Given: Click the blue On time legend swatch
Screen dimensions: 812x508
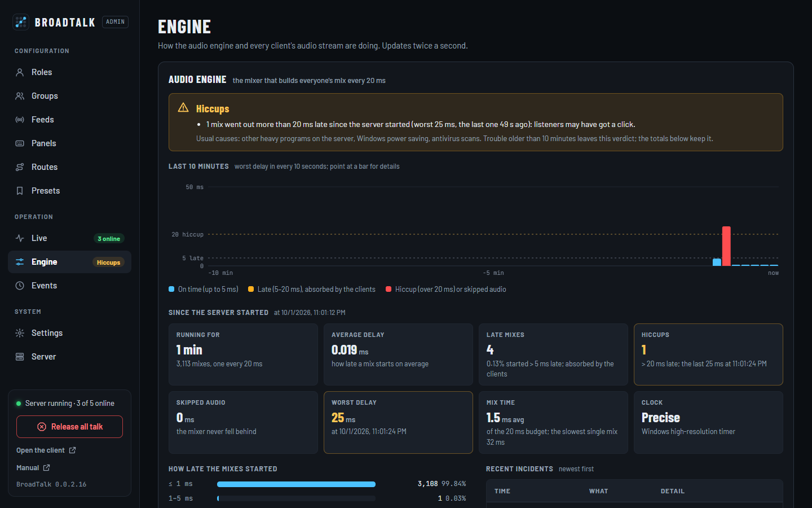Looking at the screenshot, I should point(171,289).
